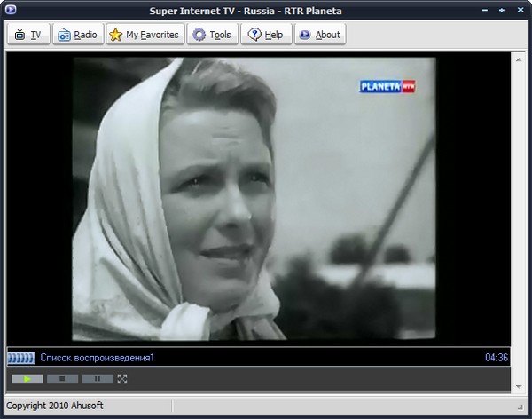The height and width of the screenshot is (419, 532).
Task: Open My Favorites list
Action: 144,35
